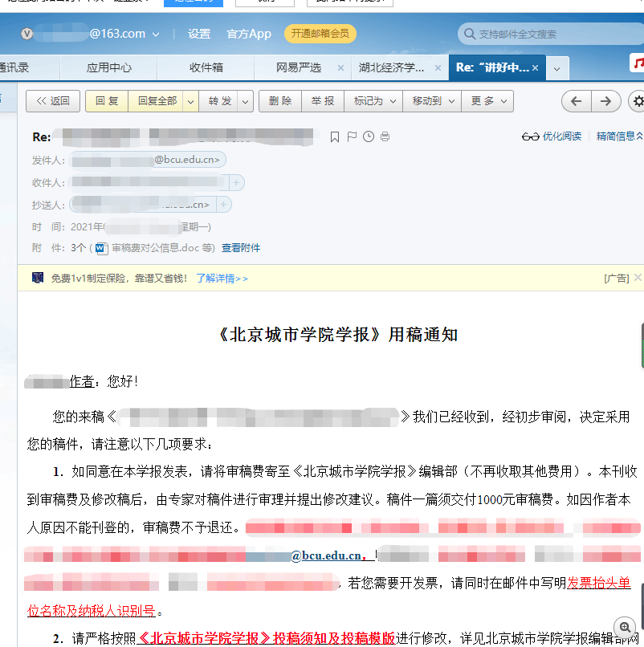Click the 举报 button
This screenshot has width=644, height=647.
pos(323,101)
